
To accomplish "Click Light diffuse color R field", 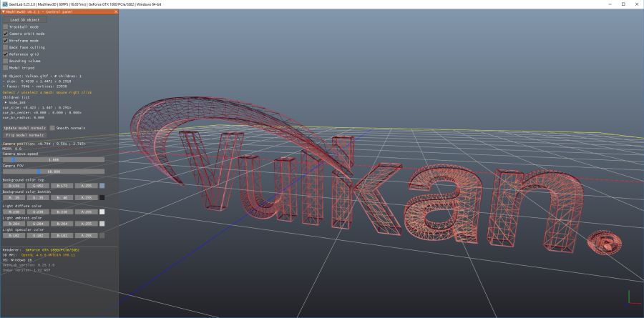I will point(14,212).
